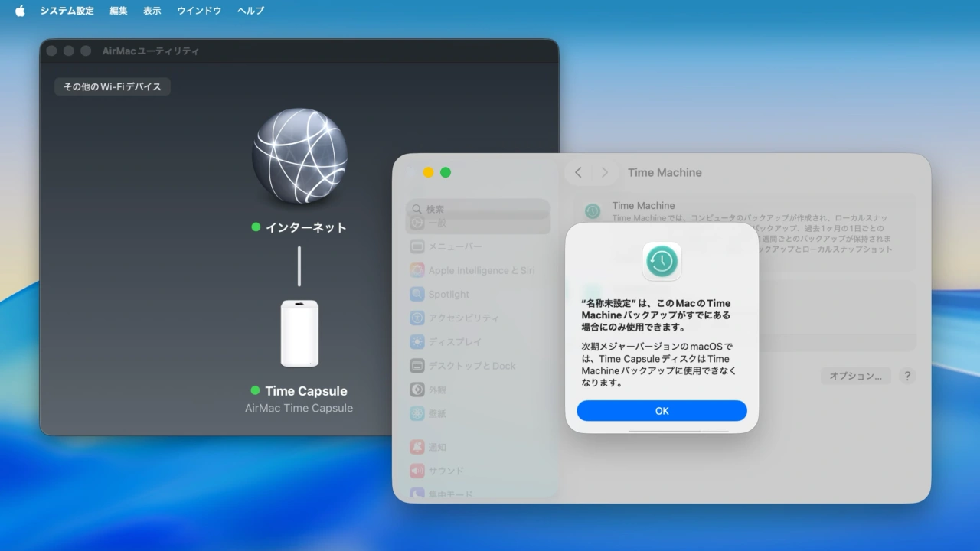Click the 検索 search field in settings
The width and height of the screenshot is (980, 551).
(x=478, y=207)
